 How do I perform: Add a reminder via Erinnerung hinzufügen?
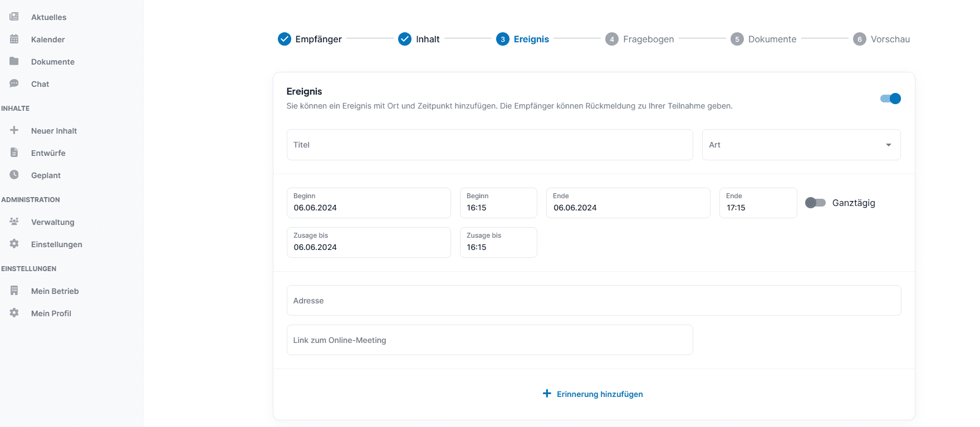[593, 394]
